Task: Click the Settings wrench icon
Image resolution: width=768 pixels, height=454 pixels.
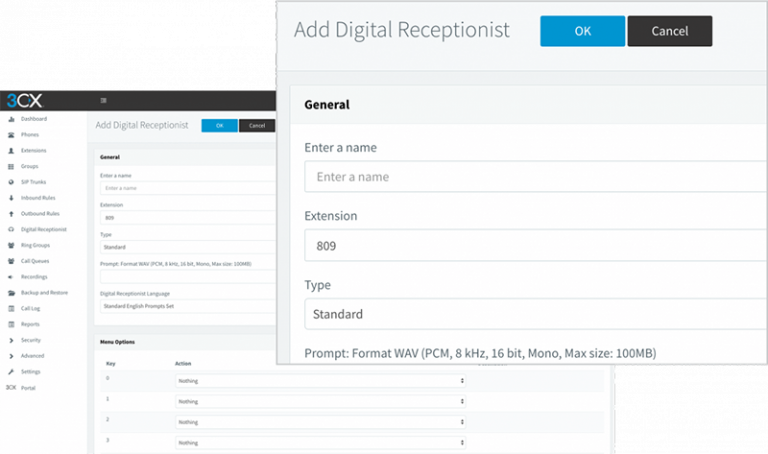Action: pyautogui.click(x=11, y=372)
